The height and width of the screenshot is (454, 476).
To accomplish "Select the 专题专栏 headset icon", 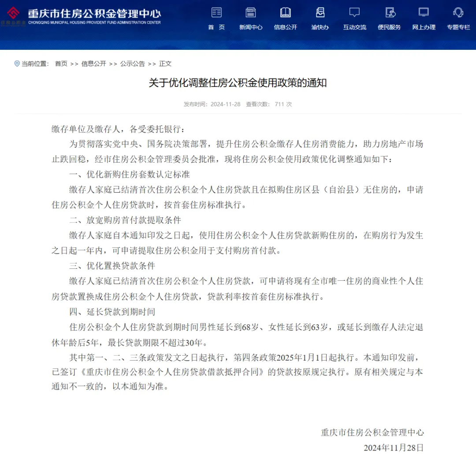I will pos(458,12).
